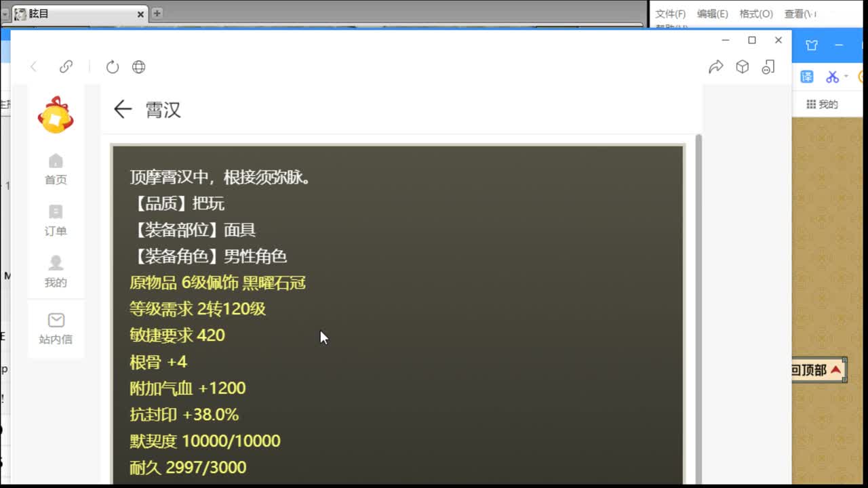Image resolution: width=868 pixels, height=488 pixels.
Task: Click the 回顶部 back-to-top button
Action: (818, 370)
